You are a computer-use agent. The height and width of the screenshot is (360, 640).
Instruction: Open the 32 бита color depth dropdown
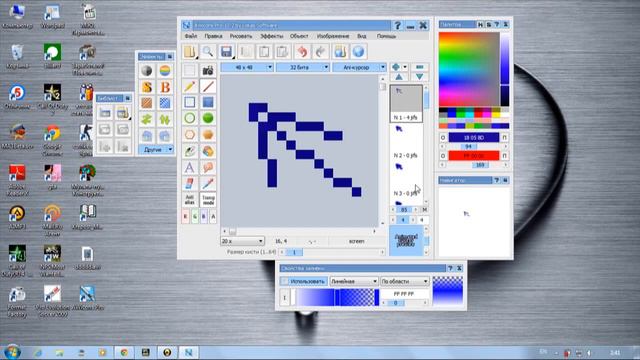click(x=302, y=67)
